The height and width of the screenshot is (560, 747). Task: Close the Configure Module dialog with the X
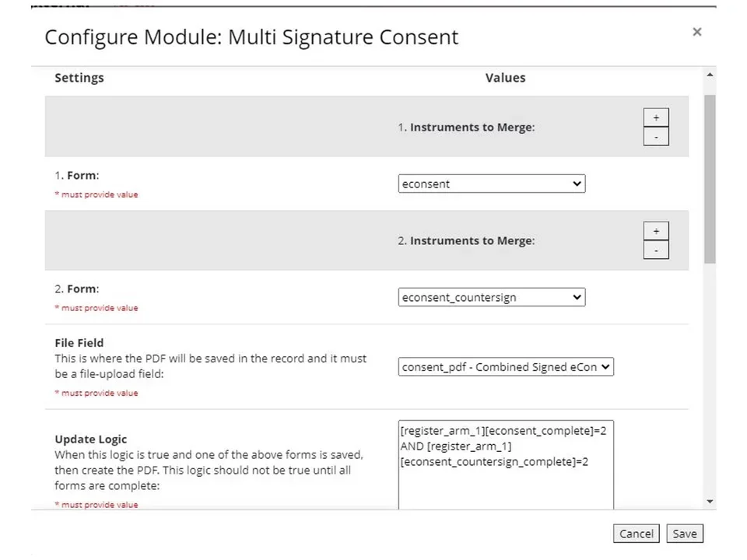click(x=696, y=32)
